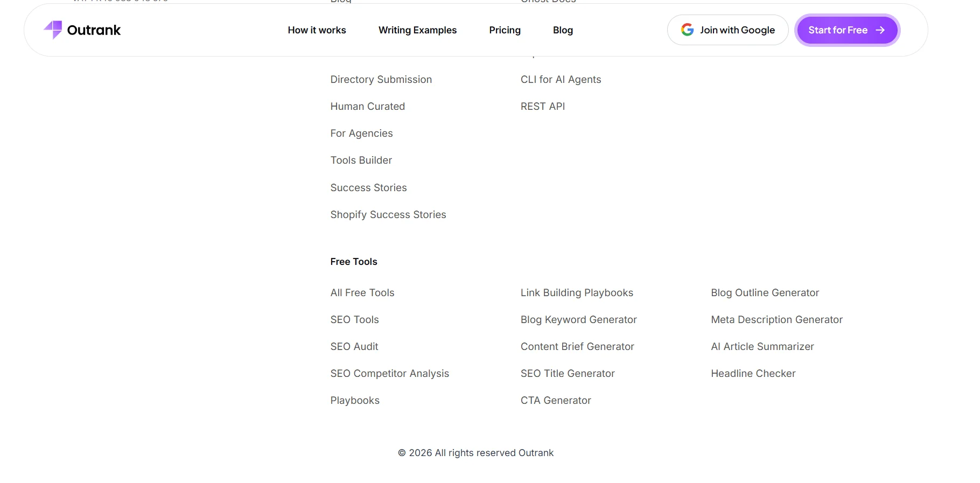Image resolution: width=980 pixels, height=483 pixels.
Task: Open the Directory Submission link
Action: (x=381, y=80)
